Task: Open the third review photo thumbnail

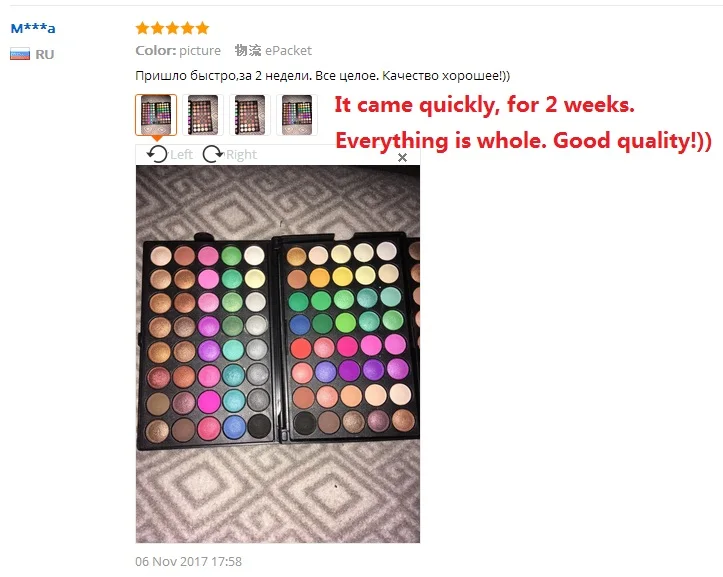Action: pos(250,115)
